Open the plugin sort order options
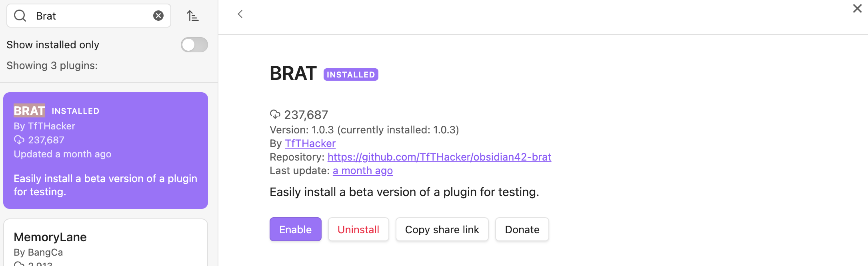This screenshot has width=868, height=266. (x=193, y=16)
